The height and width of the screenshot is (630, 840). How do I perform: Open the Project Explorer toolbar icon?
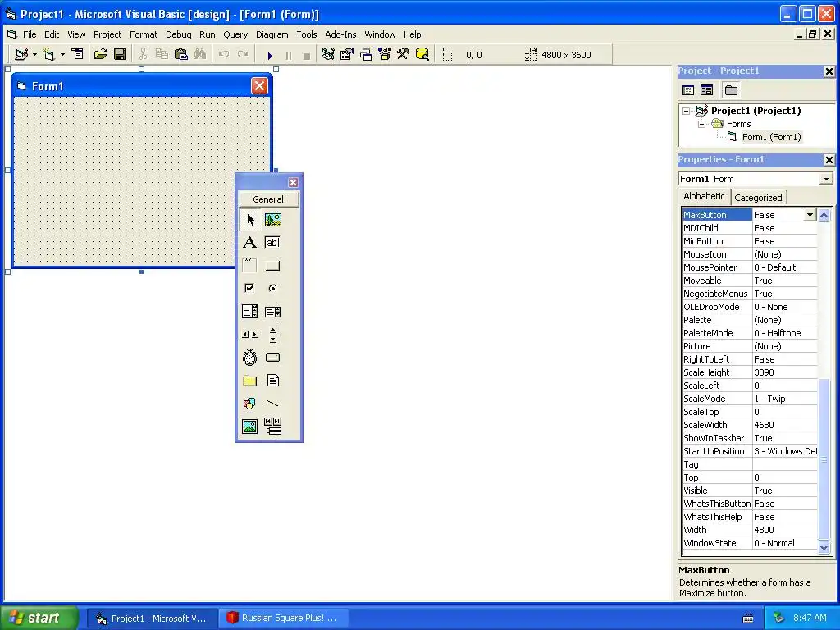(328, 55)
